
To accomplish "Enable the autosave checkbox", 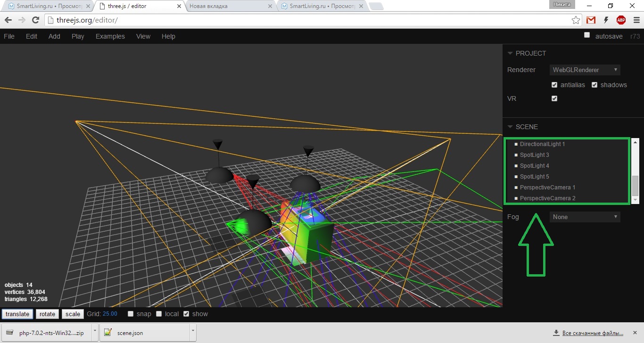I will click(587, 35).
